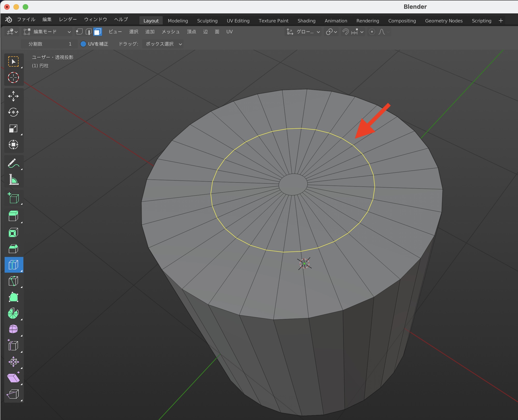The width and height of the screenshot is (518, 420).
Task: Activate the Extrude Region tool
Action: (13, 216)
